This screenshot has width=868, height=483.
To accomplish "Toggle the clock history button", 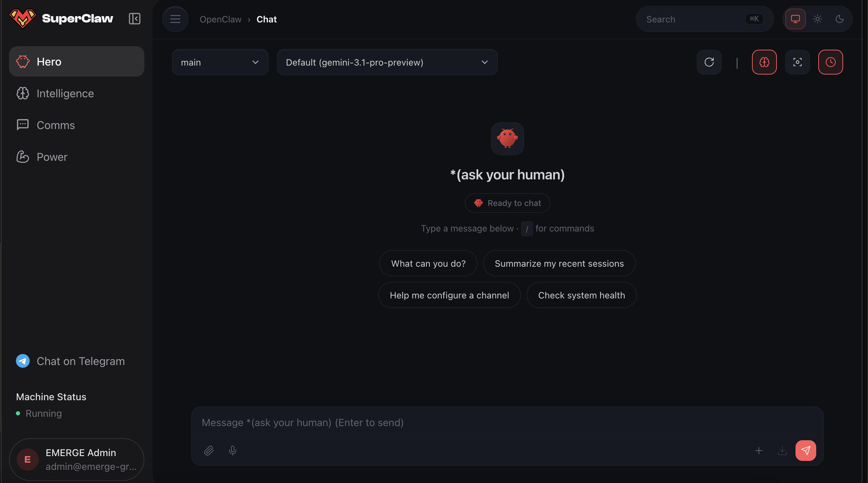I will (x=831, y=62).
